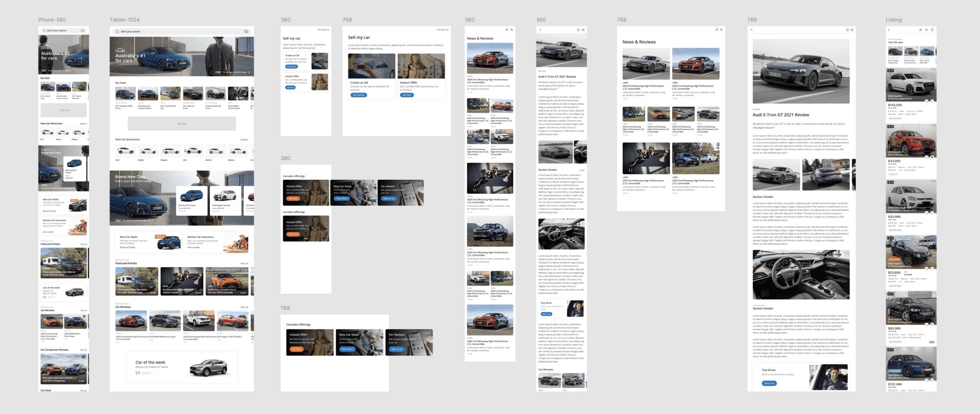Click bookmark icon on 360 Audi E-Tron article
980x414 pixels.
click(x=578, y=30)
